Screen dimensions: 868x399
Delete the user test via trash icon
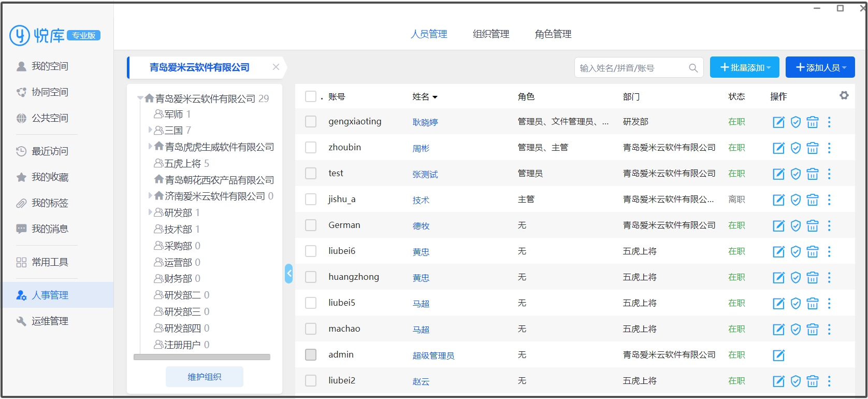813,174
